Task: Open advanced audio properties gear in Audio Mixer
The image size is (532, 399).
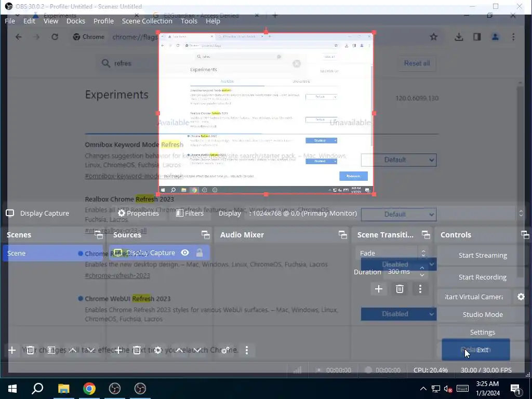Action: (225, 350)
